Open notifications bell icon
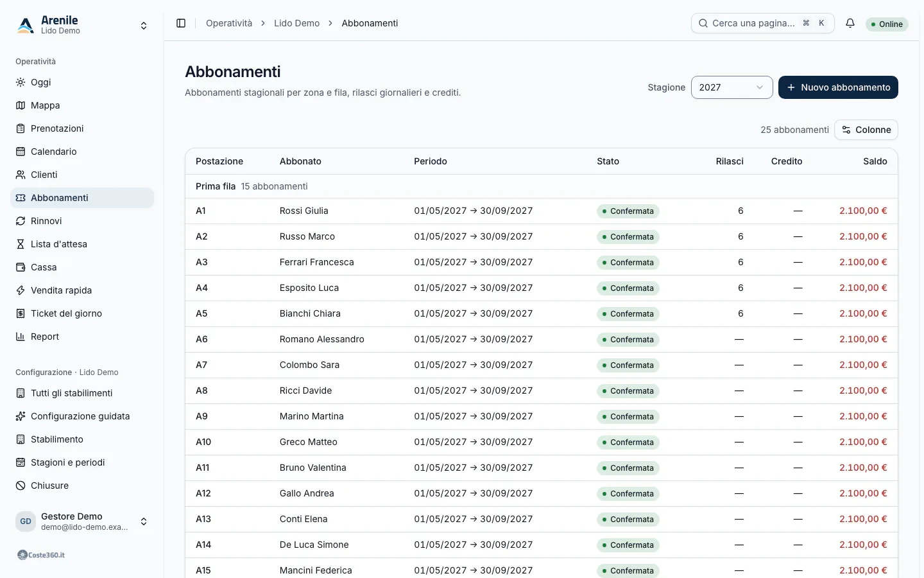The height and width of the screenshot is (578, 924). (850, 23)
